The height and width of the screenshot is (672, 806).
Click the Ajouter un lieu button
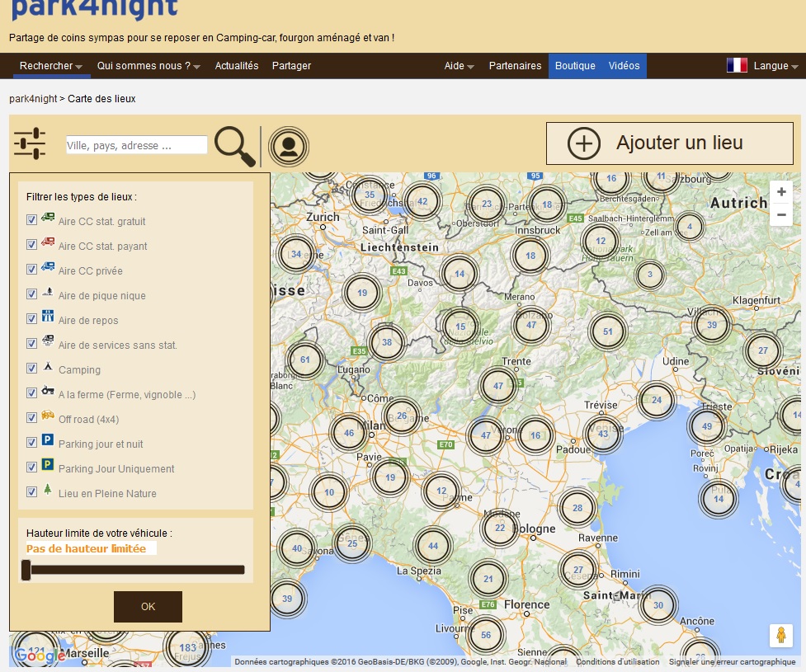(670, 143)
